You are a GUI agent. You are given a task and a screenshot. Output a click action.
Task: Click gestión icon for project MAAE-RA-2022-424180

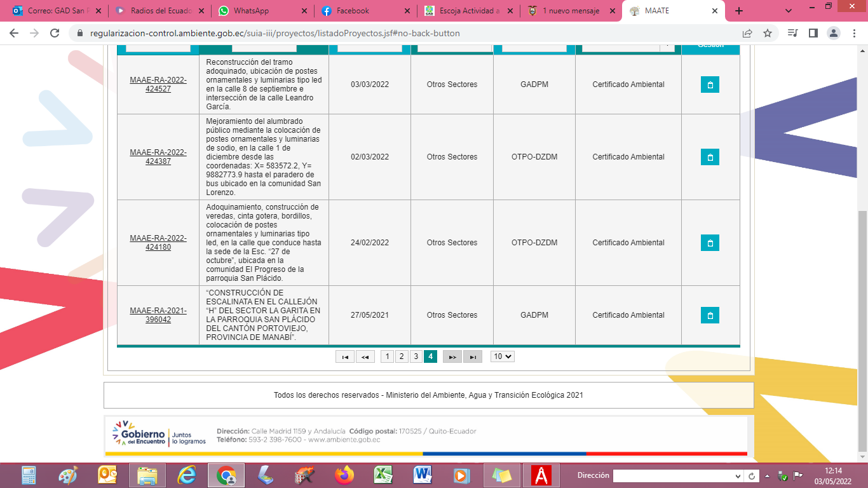coord(710,243)
